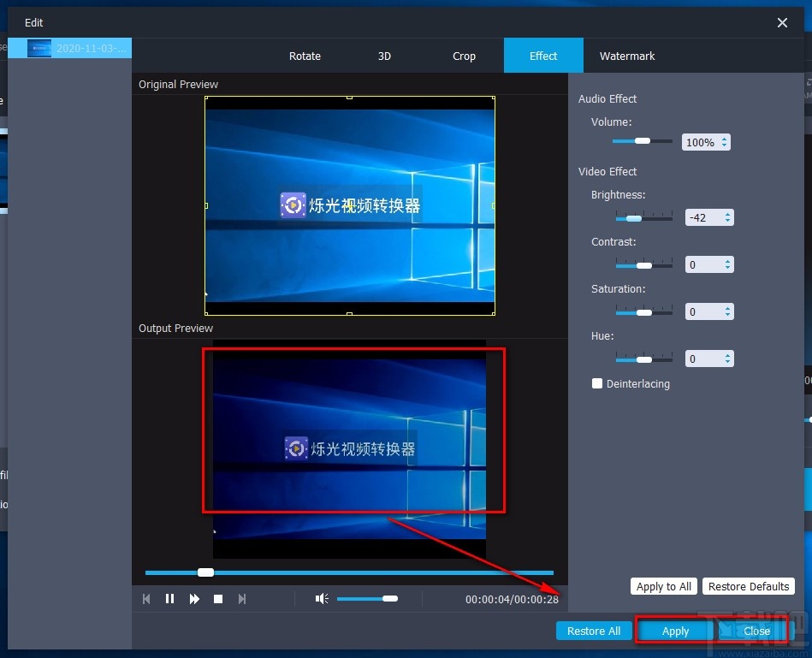This screenshot has height=658, width=812.
Task: Click the playback progress bar position marker
Action: [x=204, y=572]
